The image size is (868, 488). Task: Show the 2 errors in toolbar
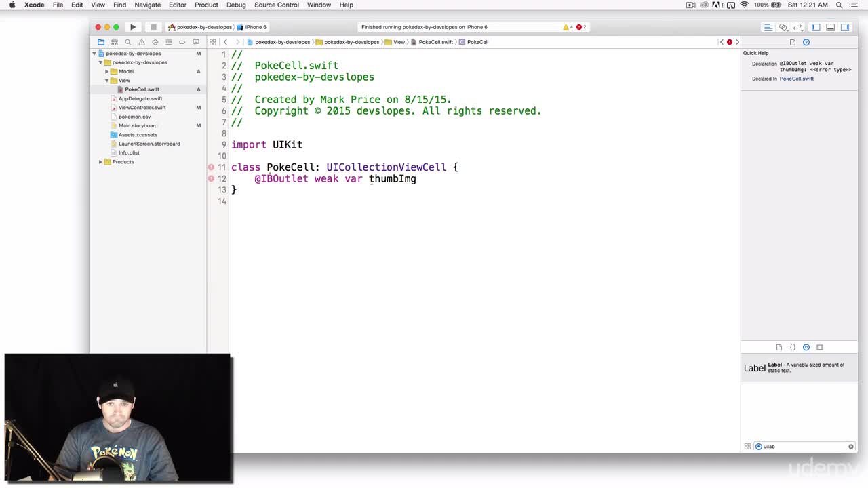pyautogui.click(x=581, y=27)
